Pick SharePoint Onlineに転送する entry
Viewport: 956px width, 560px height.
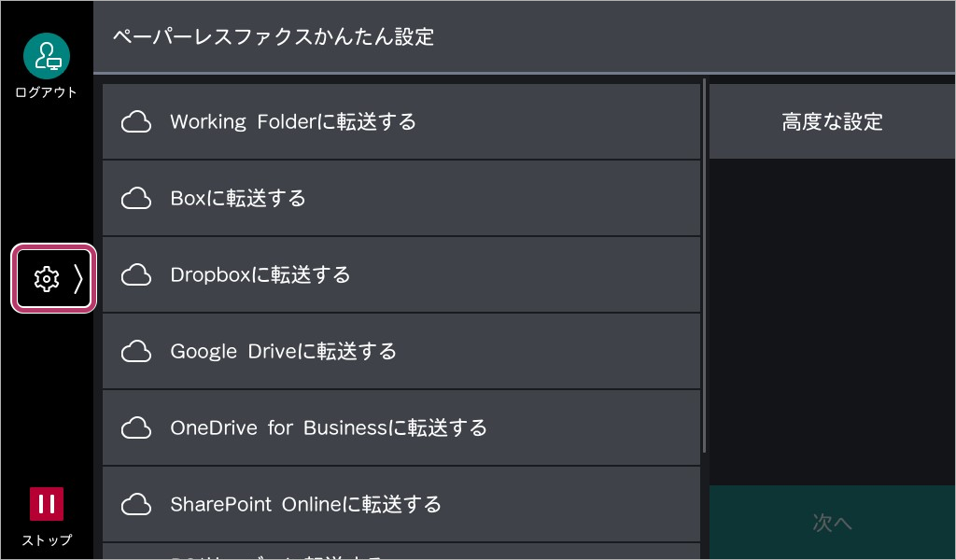[x=401, y=505]
